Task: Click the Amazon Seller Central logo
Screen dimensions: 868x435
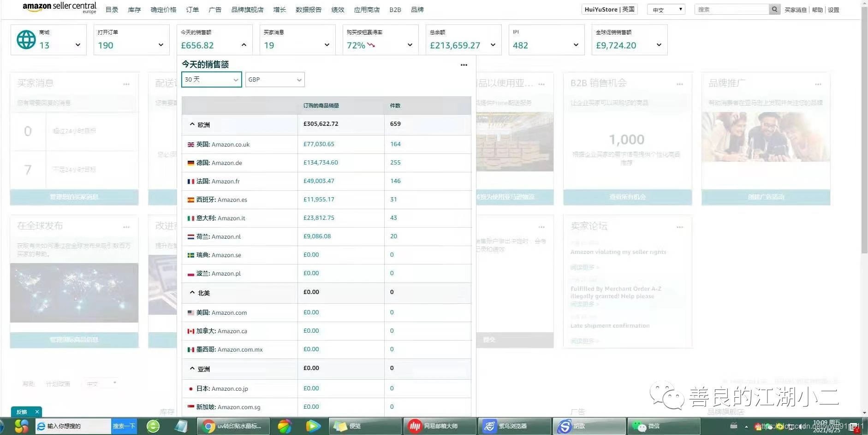Action: tap(59, 7)
